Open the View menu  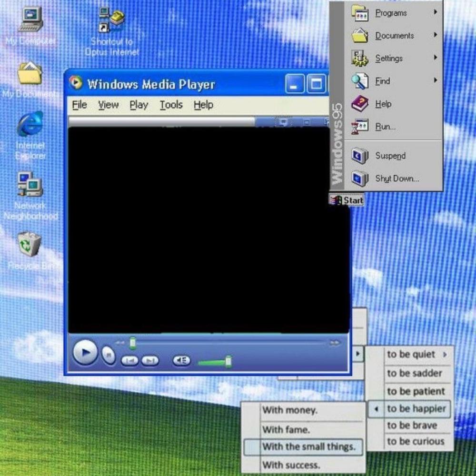[x=109, y=105]
